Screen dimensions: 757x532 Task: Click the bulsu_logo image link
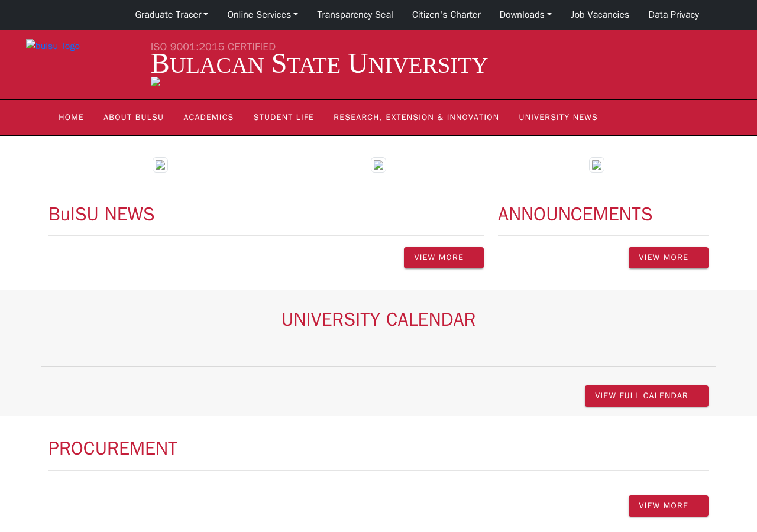(53, 46)
